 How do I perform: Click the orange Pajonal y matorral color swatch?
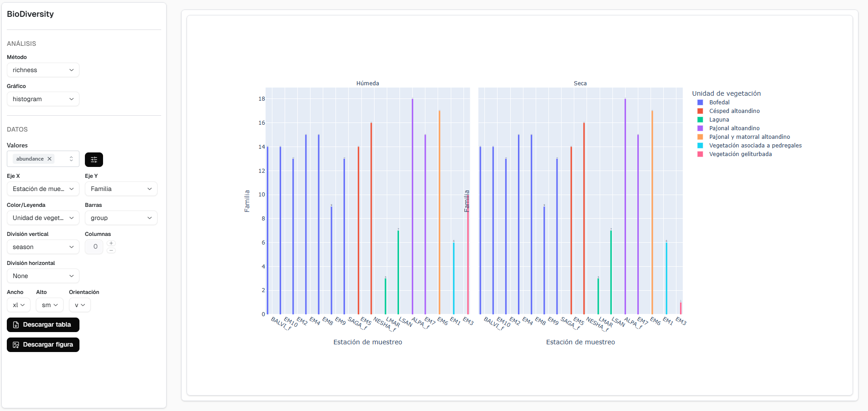pos(701,137)
